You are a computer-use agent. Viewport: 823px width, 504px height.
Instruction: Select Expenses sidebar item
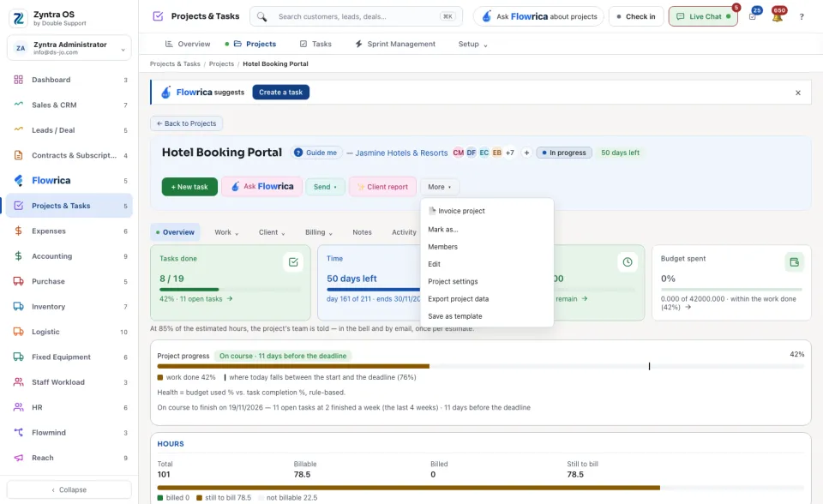point(69,231)
